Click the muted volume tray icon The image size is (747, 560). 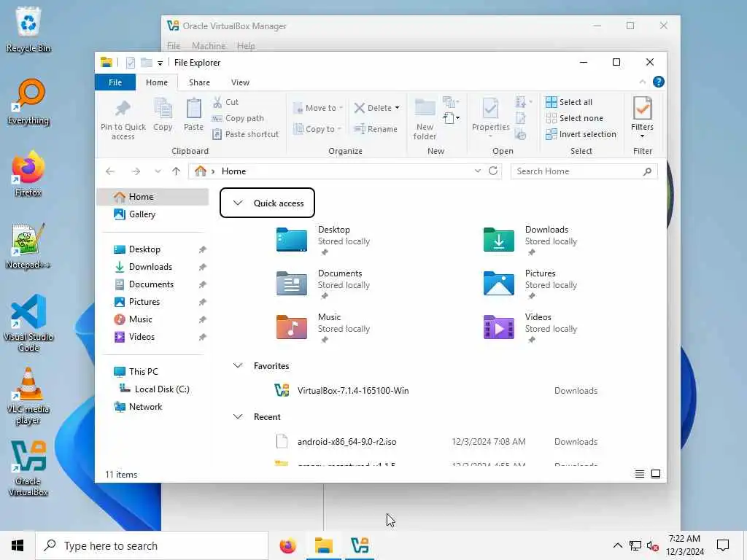[x=652, y=545]
